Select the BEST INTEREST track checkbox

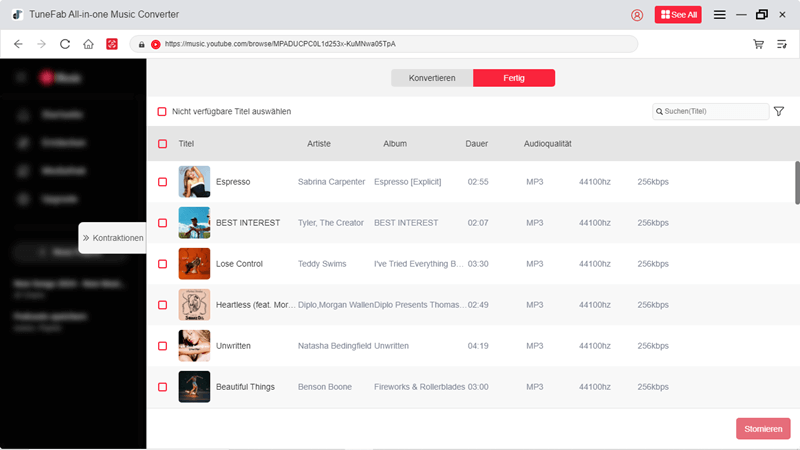pyautogui.click(x=162, y=223)
